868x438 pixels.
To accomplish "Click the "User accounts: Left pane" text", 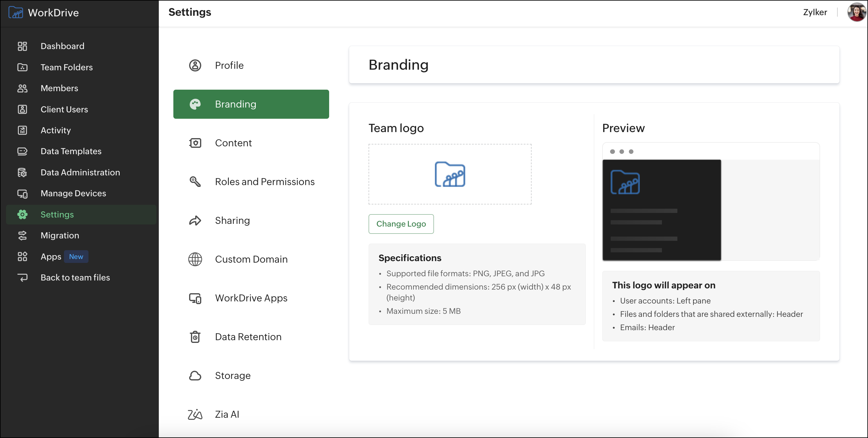I will [x=665, y=301].
